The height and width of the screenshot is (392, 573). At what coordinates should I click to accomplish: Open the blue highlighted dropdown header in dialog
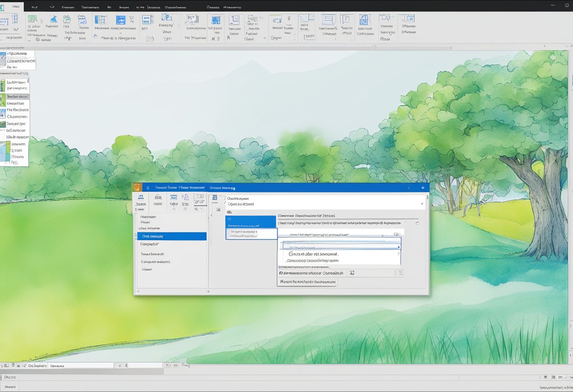[250, 222]
